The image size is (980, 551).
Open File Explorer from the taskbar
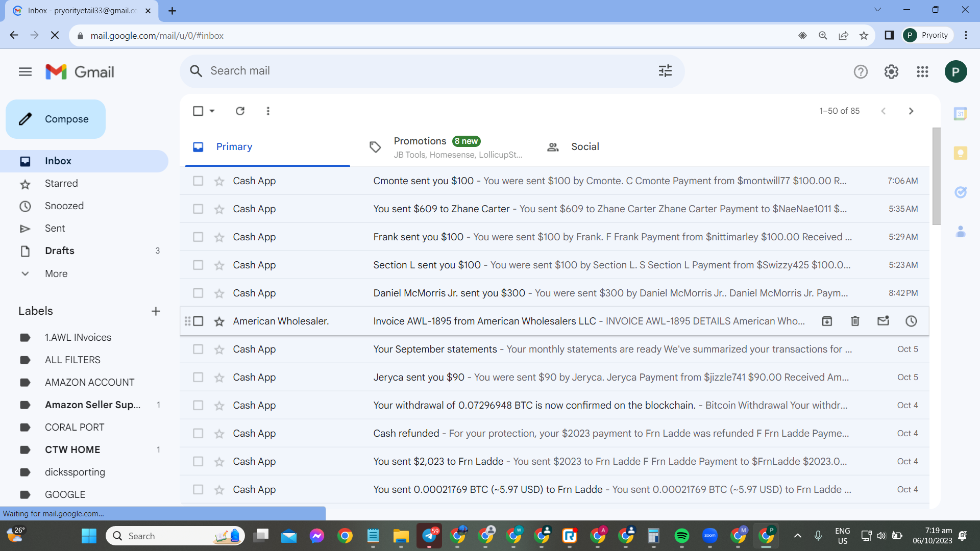401,536
